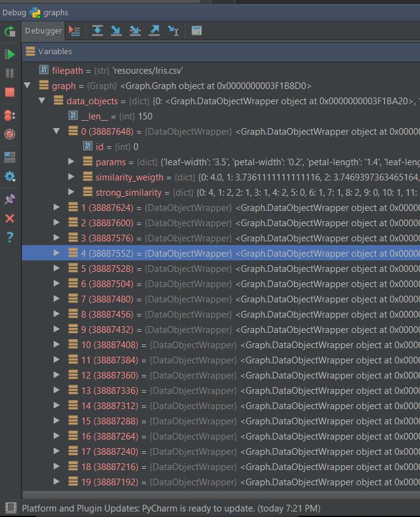Expand entry 5 (38887528)
Screen dimensions: 420x517
57,268
